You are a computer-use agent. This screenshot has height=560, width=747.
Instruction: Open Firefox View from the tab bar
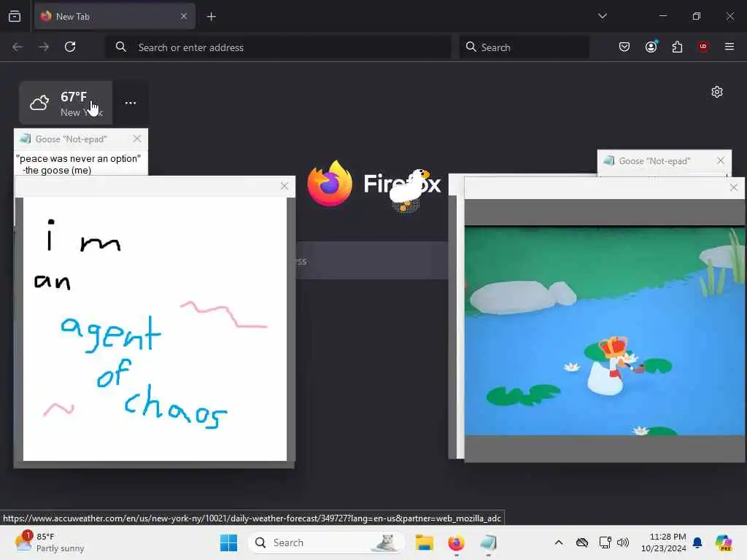coord(15,16)
